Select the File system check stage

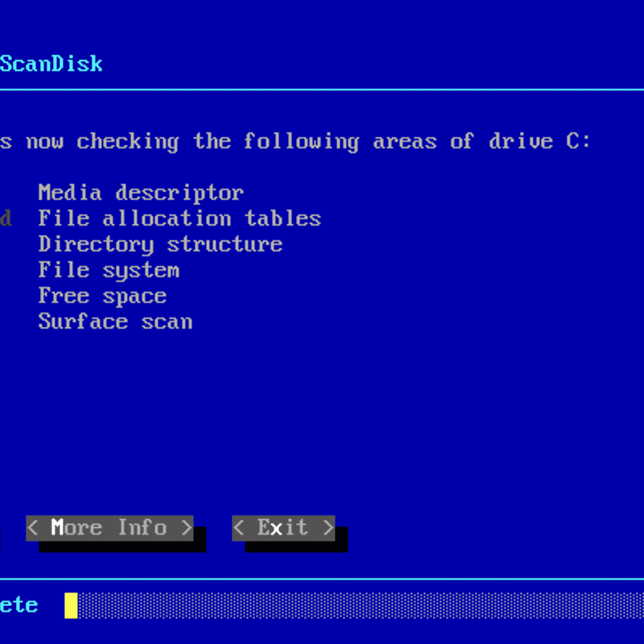(108, 269)
